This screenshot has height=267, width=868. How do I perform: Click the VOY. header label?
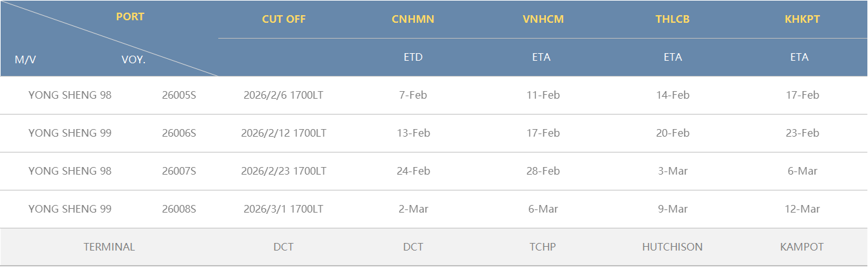click(x=133, y=60)
